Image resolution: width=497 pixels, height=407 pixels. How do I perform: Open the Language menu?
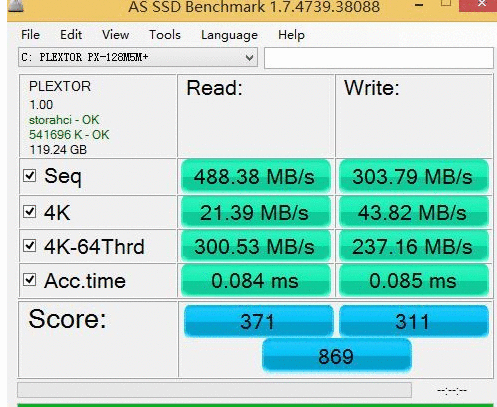[x=229, y=35]
